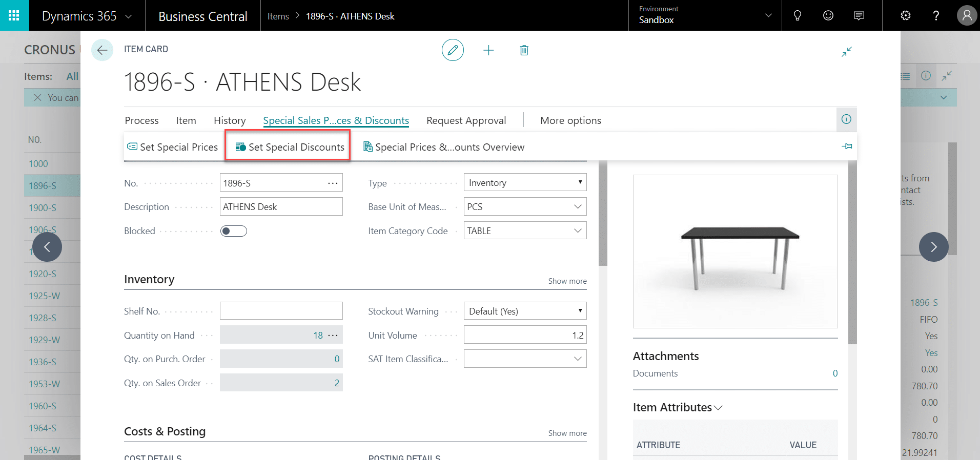
Task: Click Show more in Inventory section
Action: [x=567, y=281]
